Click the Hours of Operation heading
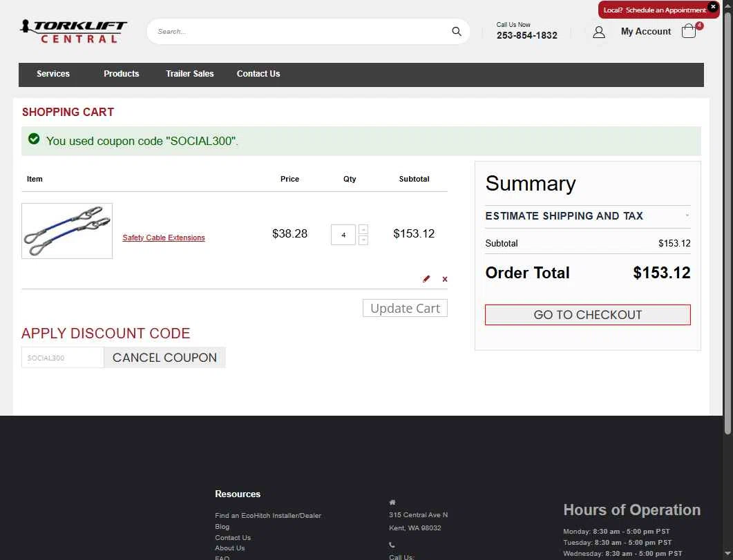 pyautogui.click(x=631, y=510)
